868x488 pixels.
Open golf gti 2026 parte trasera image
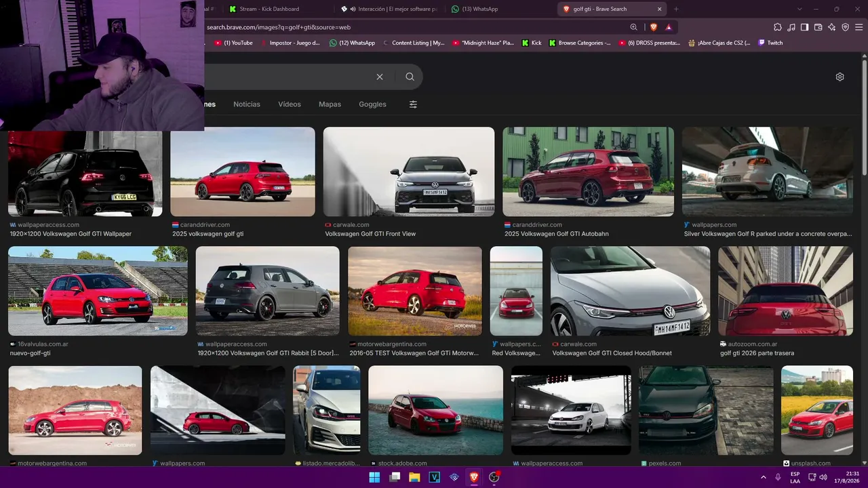[x=786, y=291]
